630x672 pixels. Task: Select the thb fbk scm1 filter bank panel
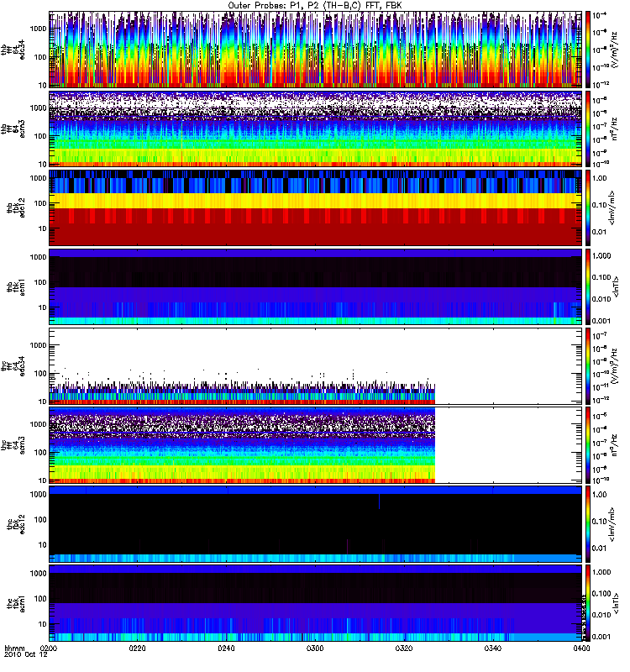click(x=316, y=286)
